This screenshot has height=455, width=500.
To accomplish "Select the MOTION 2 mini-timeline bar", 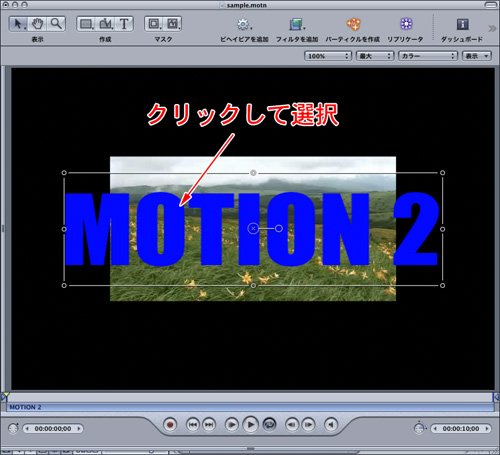I will tap(250, 407).
